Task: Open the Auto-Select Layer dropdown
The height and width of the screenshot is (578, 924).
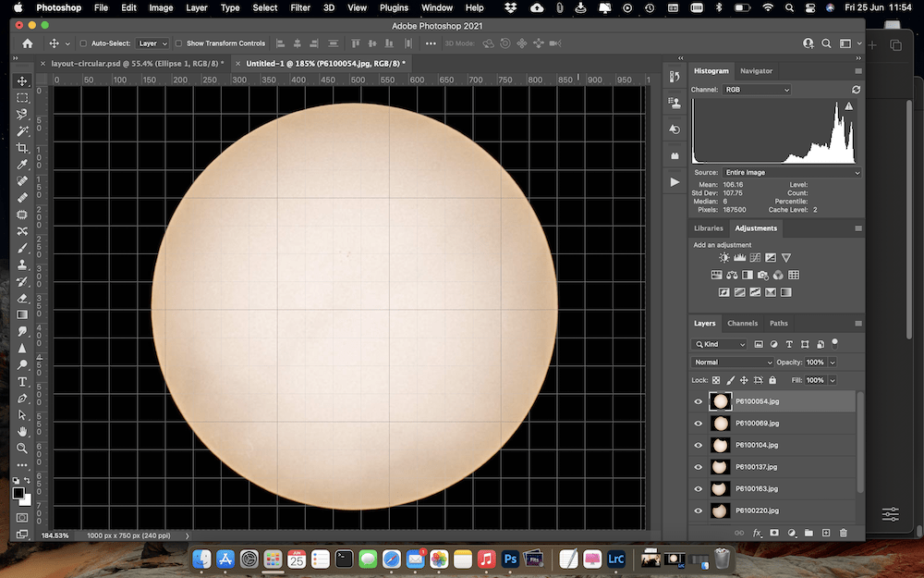Action: pyautogui.click(x=152, y=43)
